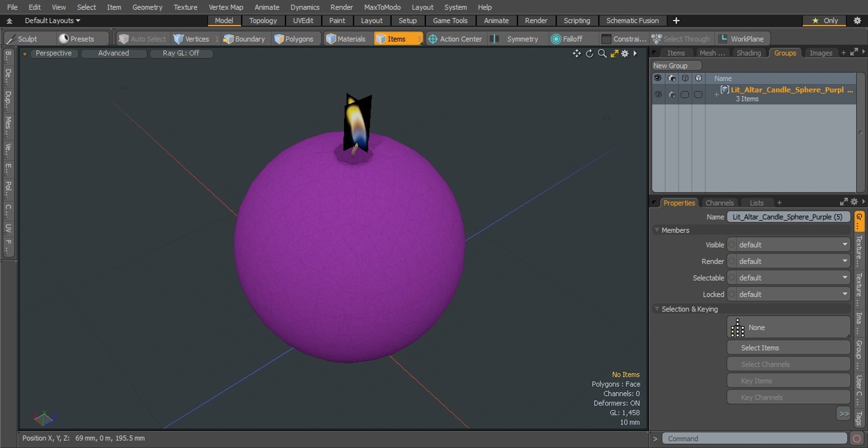Click the viewport pan move icon
The height and width of the screenshot is (448, 868).
[577, 53]
